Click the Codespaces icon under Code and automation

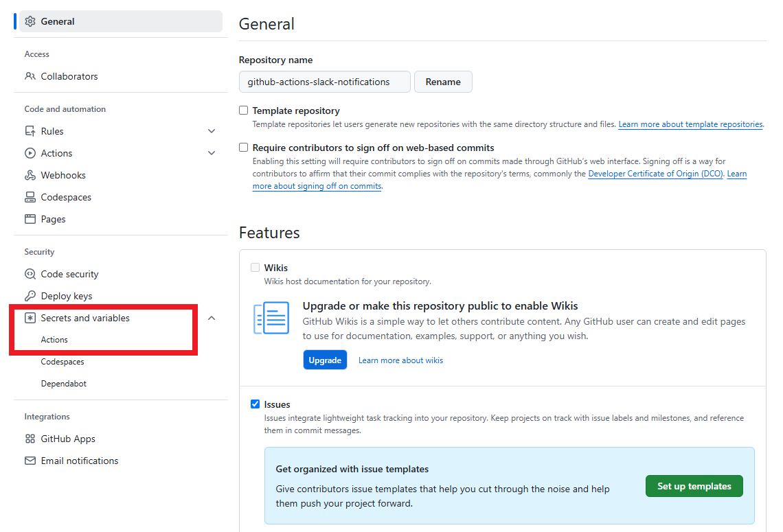coord(30,197)
